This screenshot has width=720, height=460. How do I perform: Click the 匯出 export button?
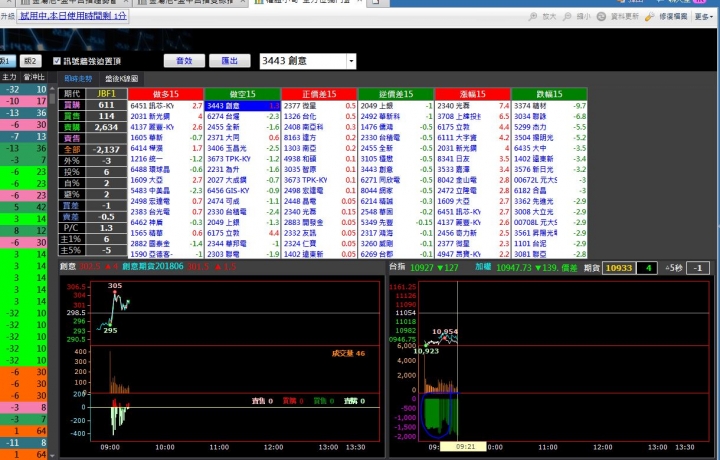230,61
